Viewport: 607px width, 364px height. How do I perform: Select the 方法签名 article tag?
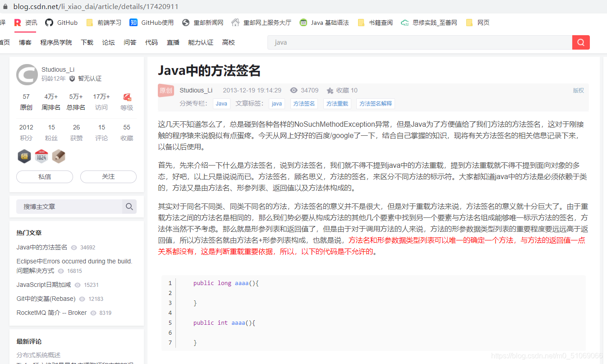point(304,104)
